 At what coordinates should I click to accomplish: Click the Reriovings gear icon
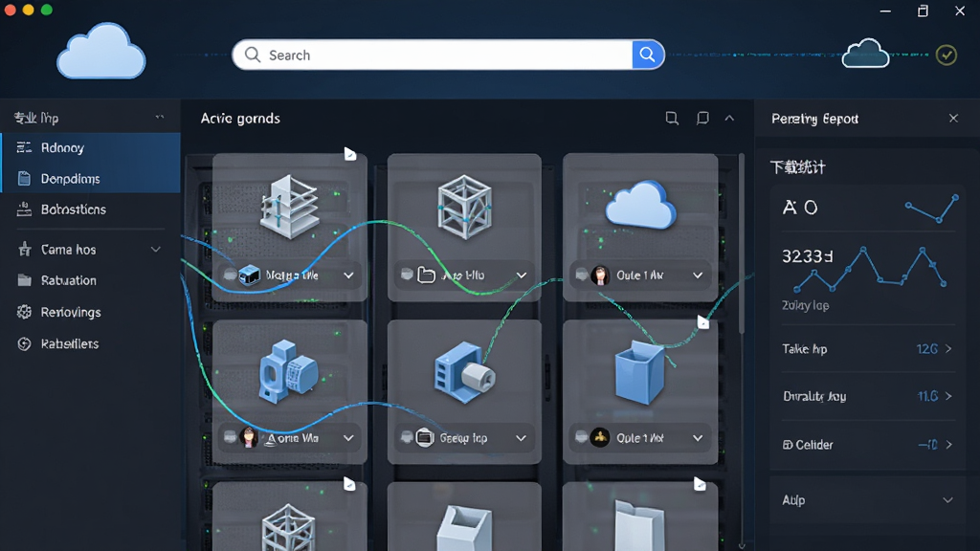(x=24, y=312)
